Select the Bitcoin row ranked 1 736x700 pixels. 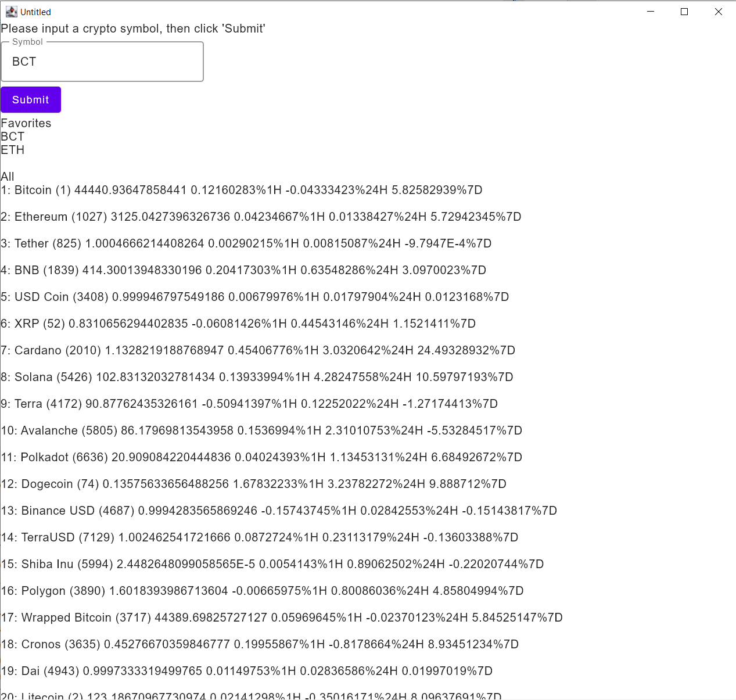tap(242, 190)
